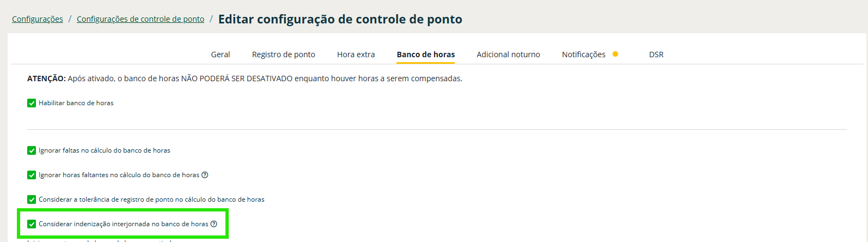
Task: Open the Registro de ponto tab
Action: pyautogui.click(x=284, y=55)
